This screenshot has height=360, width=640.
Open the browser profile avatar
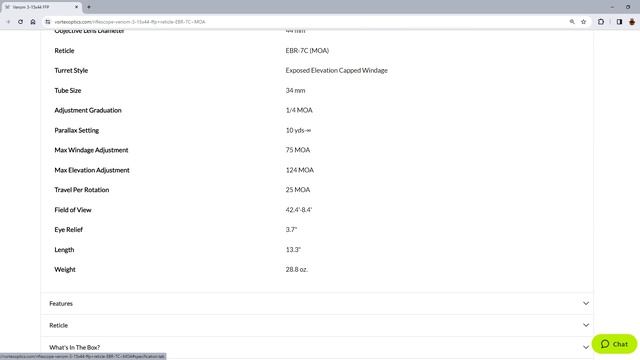pos(632,22)
